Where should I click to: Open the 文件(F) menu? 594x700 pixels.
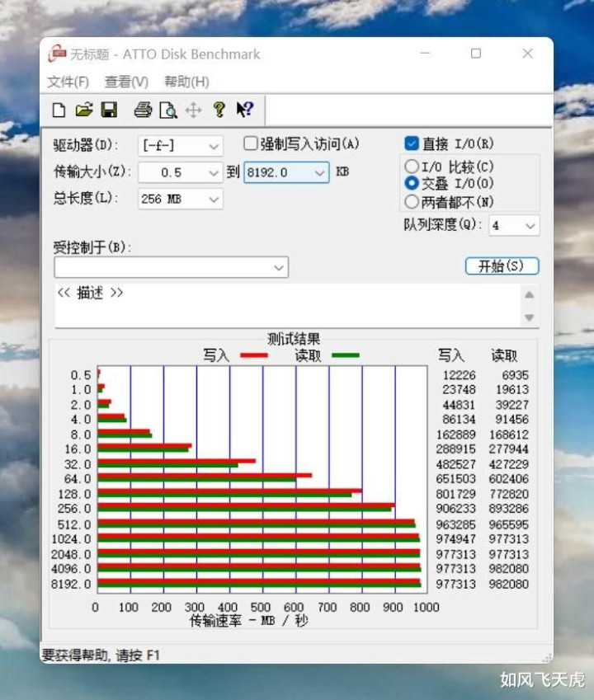(68, 82)
